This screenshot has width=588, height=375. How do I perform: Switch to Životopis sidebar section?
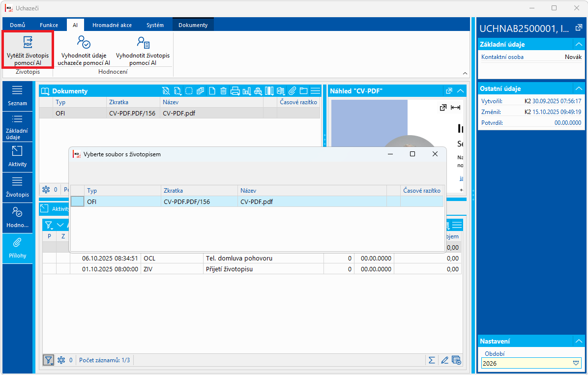click(17, 188)
